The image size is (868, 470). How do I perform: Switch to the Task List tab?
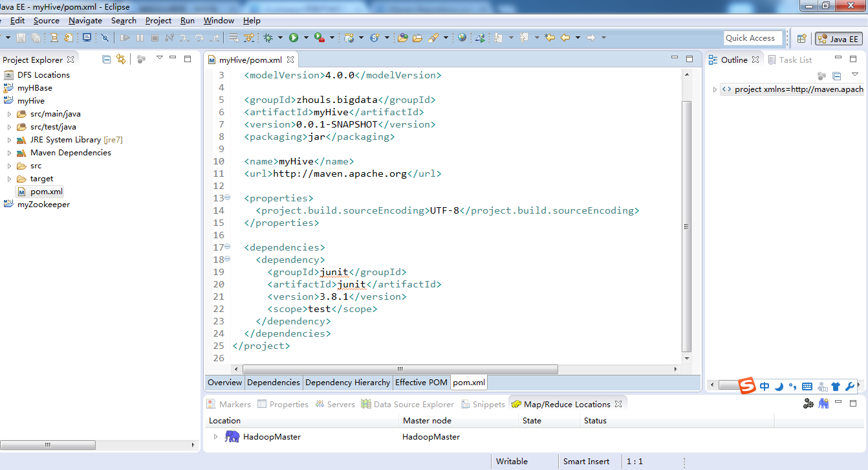click(789, 60)
